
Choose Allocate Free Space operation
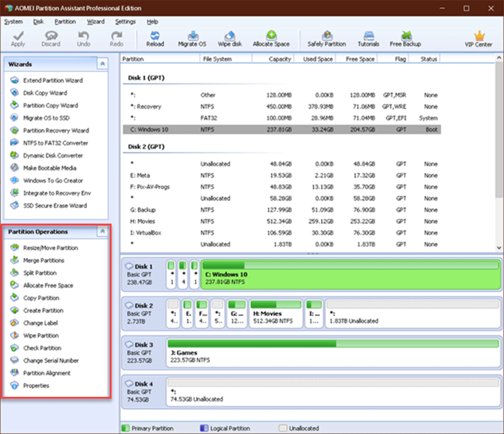click(49, 285)
